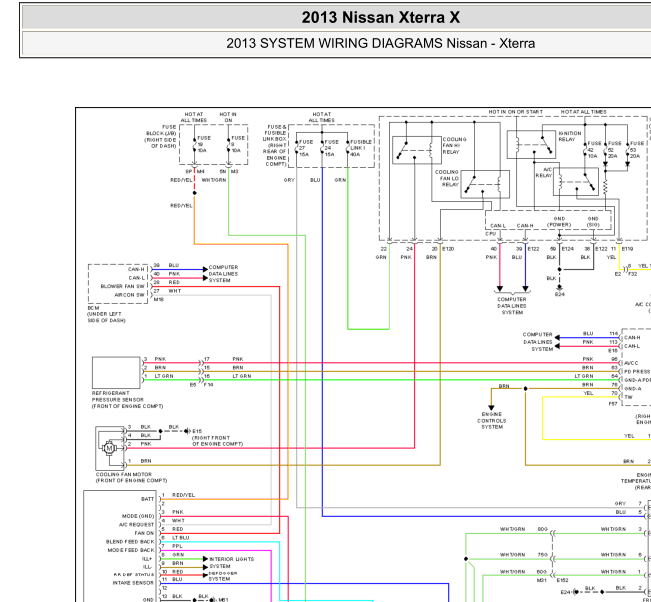The width and height of the screenshot is (651, 602).
Task: Click the E119 connector label
Action: pos(627,249)
